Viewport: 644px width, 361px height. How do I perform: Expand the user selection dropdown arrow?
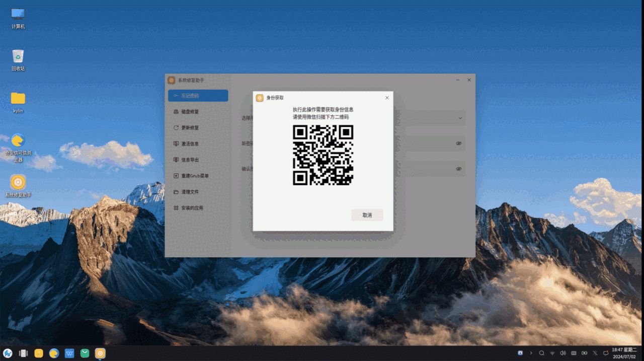[x=460, y=118]
